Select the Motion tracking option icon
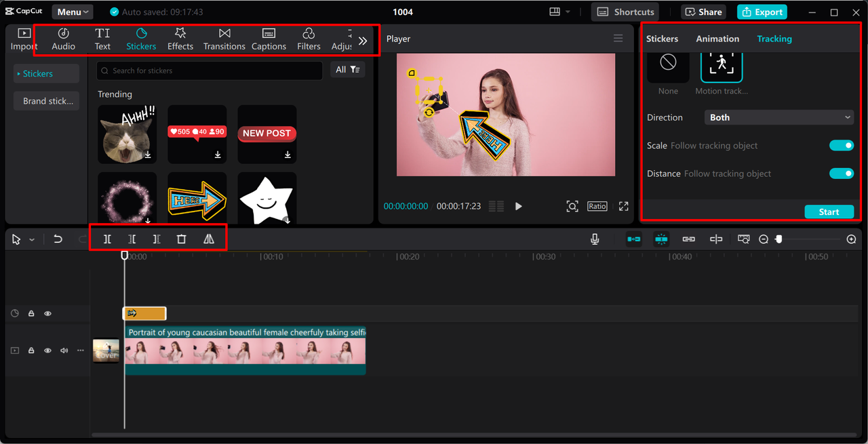 [721, 64]
